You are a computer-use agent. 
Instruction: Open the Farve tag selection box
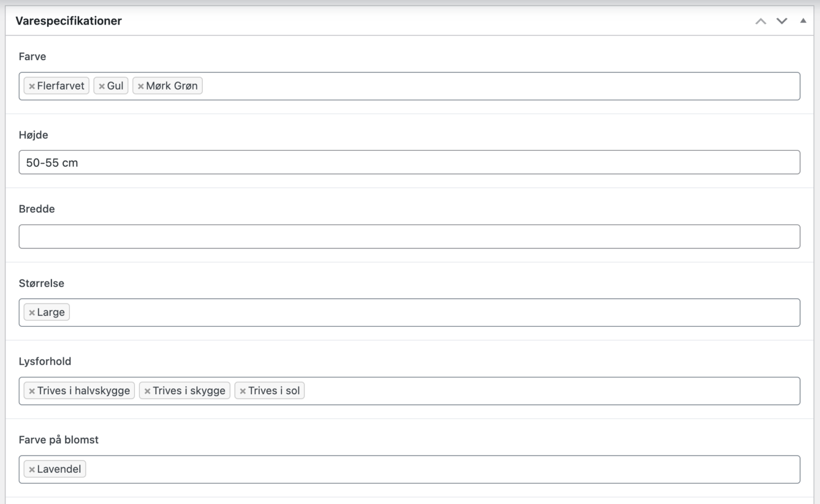click(492, 86)
